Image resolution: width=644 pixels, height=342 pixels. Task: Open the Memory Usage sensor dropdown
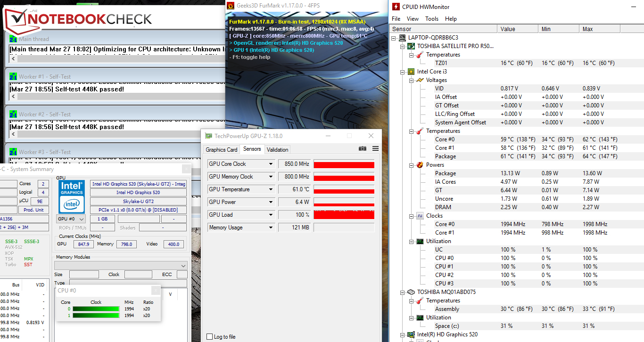point(271,228)
